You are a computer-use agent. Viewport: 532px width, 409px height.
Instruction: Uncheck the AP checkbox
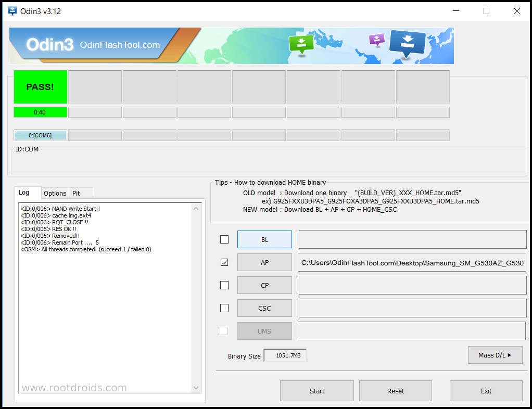(x=224, y=262)
